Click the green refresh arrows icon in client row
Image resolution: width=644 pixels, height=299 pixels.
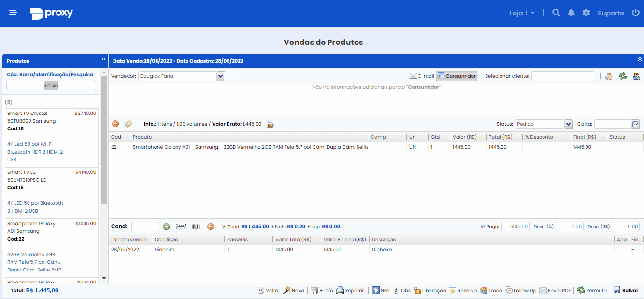pyautogui.click(x=623, y=76)
